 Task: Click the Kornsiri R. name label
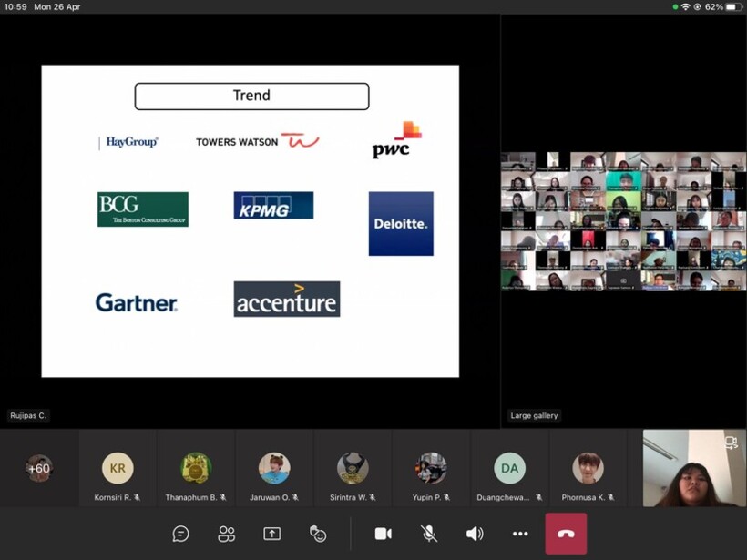pos(112,497)
